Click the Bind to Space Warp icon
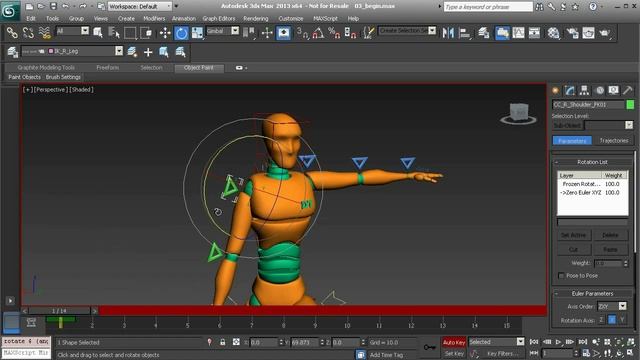This screenshot has width=640, height=360. click(x=44, y=32)
